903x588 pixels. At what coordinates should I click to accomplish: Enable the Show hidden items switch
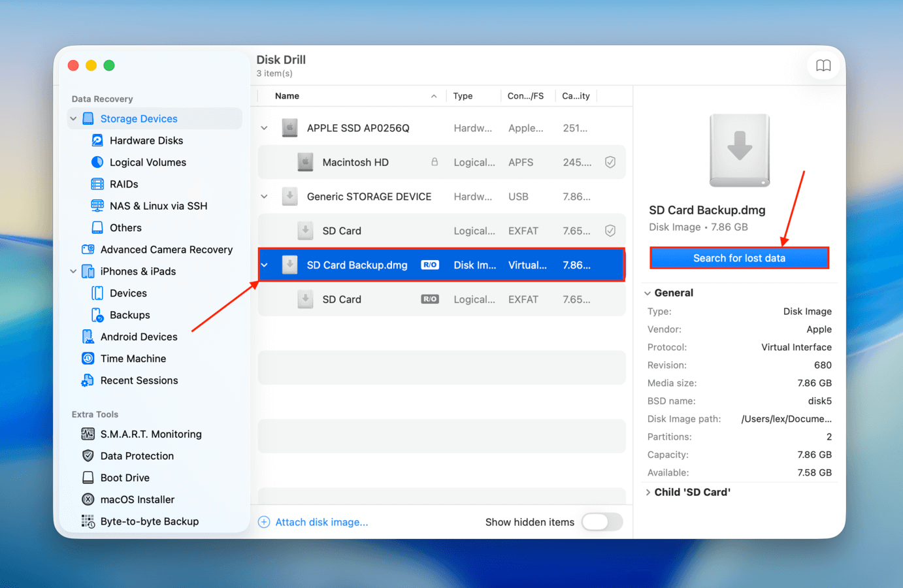click(x=602, y=522)
